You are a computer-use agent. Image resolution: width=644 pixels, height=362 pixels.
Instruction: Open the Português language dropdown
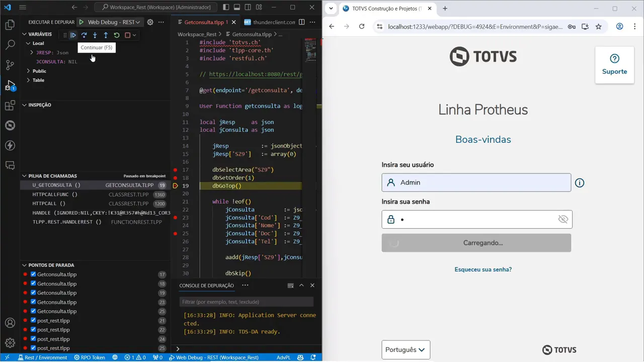tap(406, 350)
